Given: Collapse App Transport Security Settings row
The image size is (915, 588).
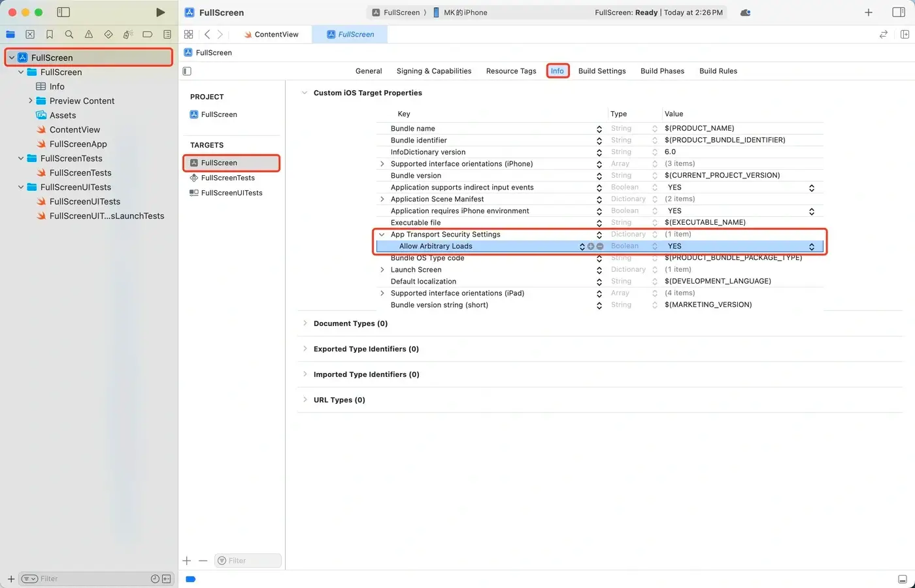Looking at the screenshot, I should click(x=382, y=235).
